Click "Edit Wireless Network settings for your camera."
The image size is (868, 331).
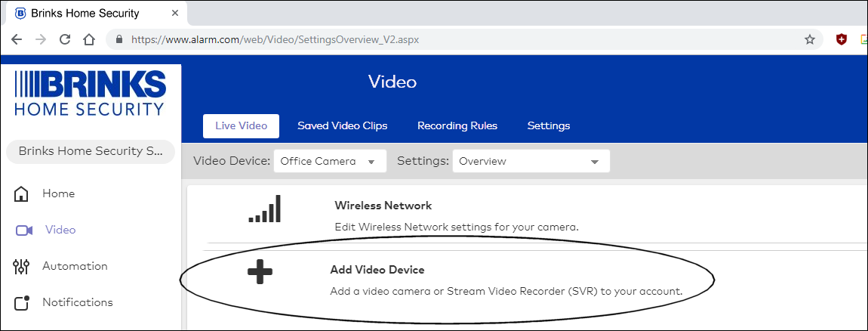point(457,227)
